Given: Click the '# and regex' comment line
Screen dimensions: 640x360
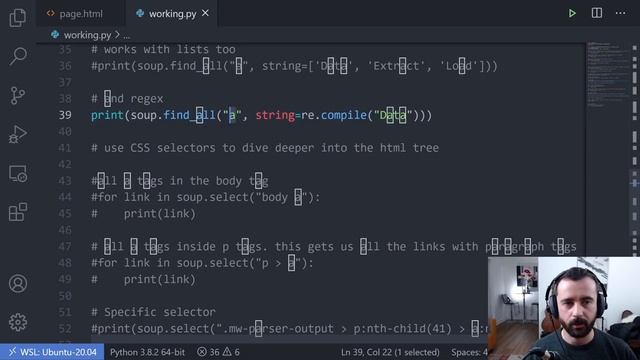Looking at the screenshot, I should [x=127, y=99].
